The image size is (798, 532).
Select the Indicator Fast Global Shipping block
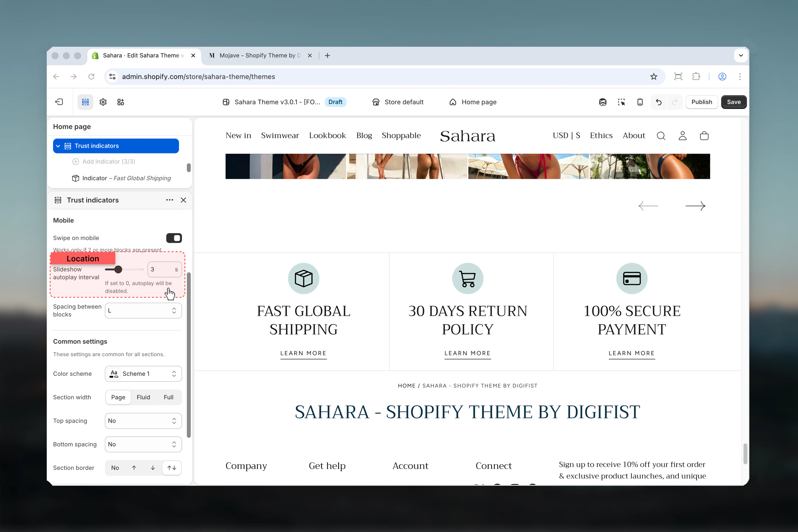pos(121,178)
